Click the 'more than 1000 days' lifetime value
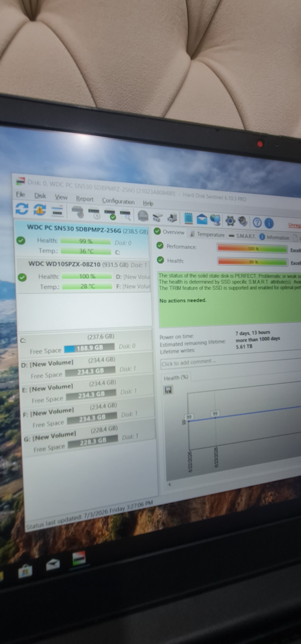Viewport: 301px width, 644px height. (258, 339)
